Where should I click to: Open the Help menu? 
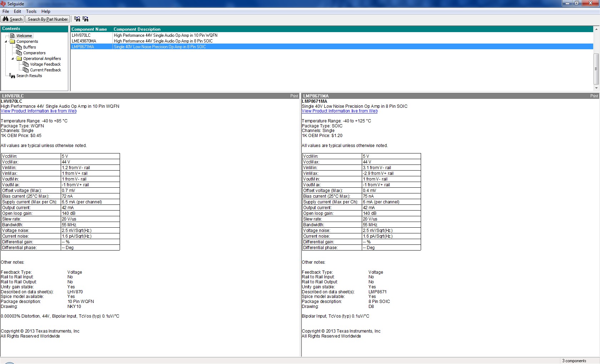tap(46, 11)
